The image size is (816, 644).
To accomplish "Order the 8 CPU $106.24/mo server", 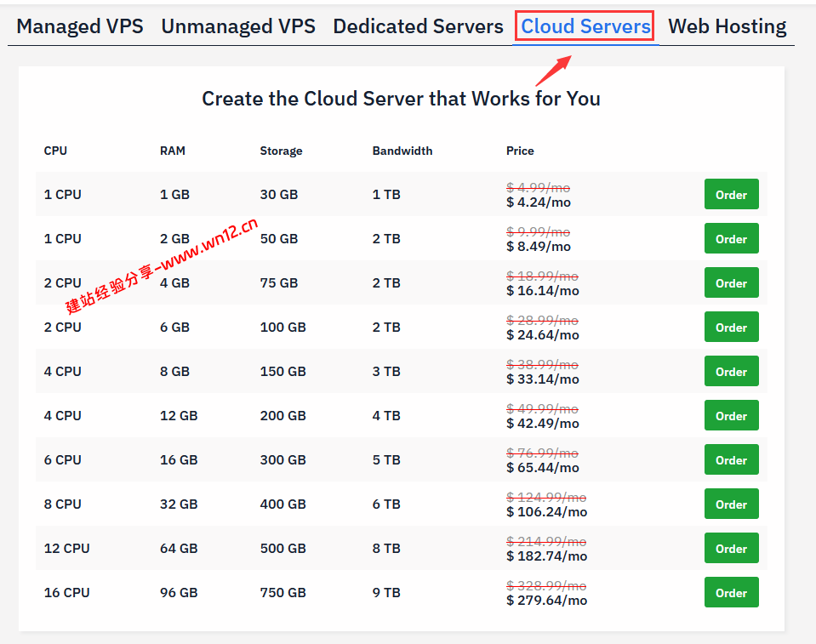I will (x=731, y=504).
